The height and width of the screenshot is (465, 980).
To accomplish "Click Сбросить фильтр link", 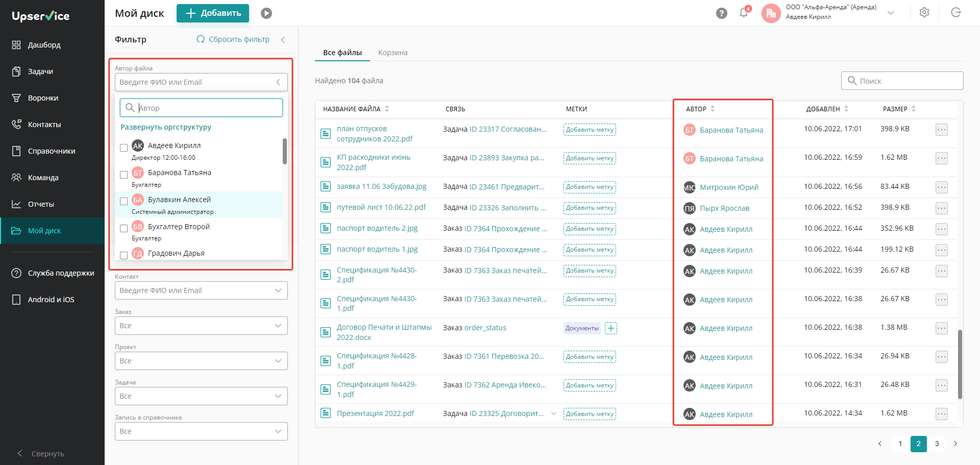I will (233, 39).
